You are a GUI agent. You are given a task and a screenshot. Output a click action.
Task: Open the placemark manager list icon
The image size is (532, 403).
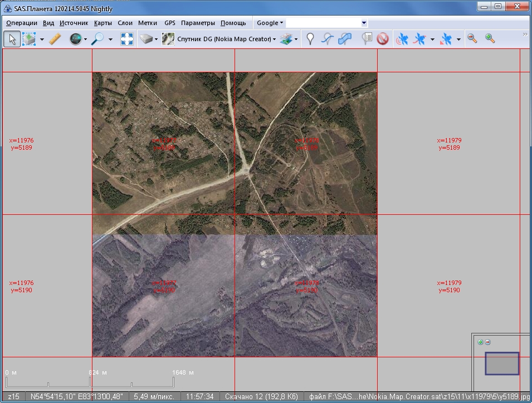pyautogui.click(x=367, y=39)
